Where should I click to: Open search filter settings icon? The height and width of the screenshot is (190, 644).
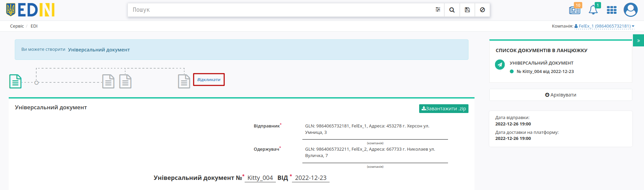tap(438, 10)
